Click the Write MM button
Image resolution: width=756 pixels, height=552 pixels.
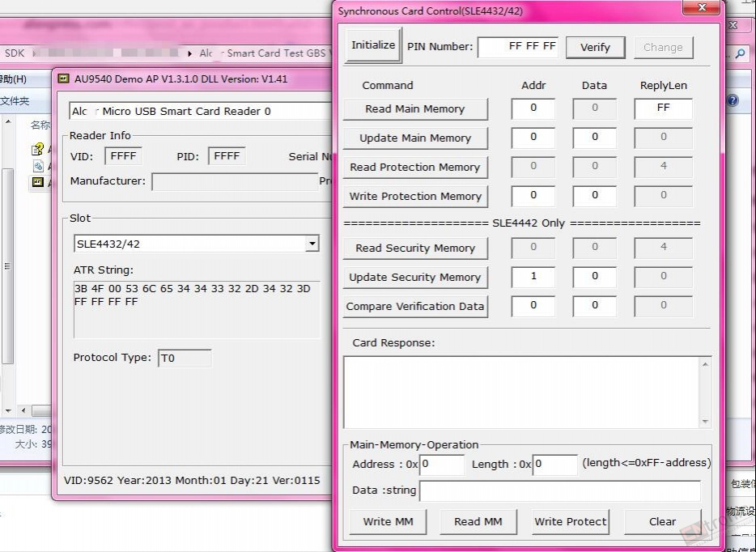click(389, 521)
